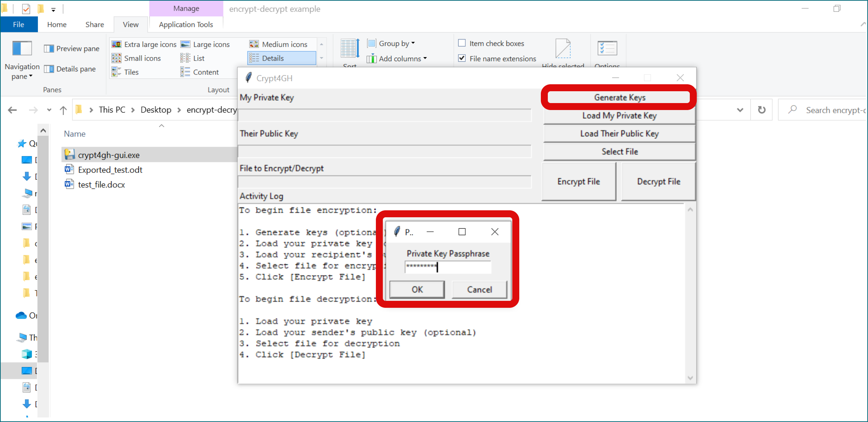Open the Application Tools tab
Screen dimensions: 868x422
[x=186, y=25]
